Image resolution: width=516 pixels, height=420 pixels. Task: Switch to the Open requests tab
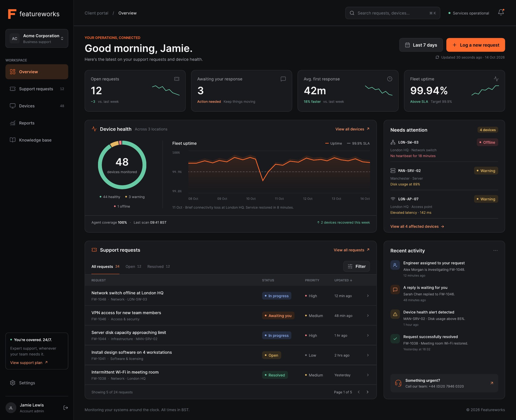point(133,266)
